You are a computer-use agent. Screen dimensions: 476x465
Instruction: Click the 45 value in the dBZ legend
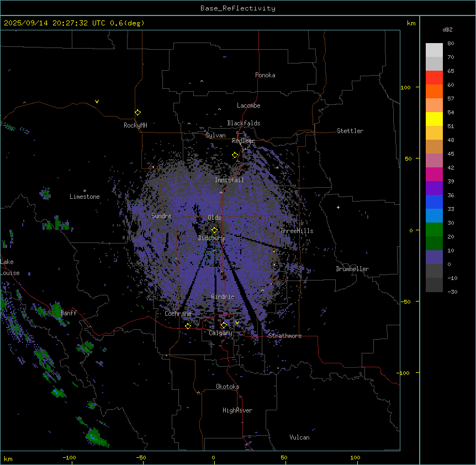tap(451, 154)
